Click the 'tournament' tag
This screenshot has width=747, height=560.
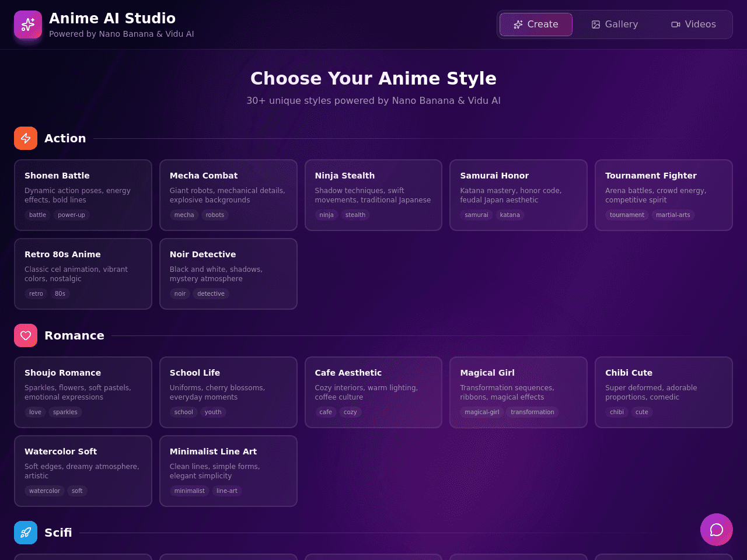point(627,215)
